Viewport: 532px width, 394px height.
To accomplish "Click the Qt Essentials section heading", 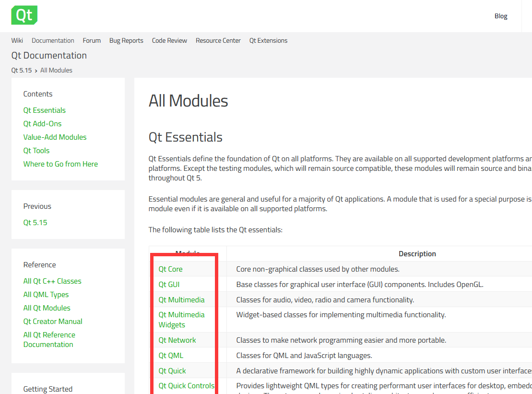I will click(185, 137).
